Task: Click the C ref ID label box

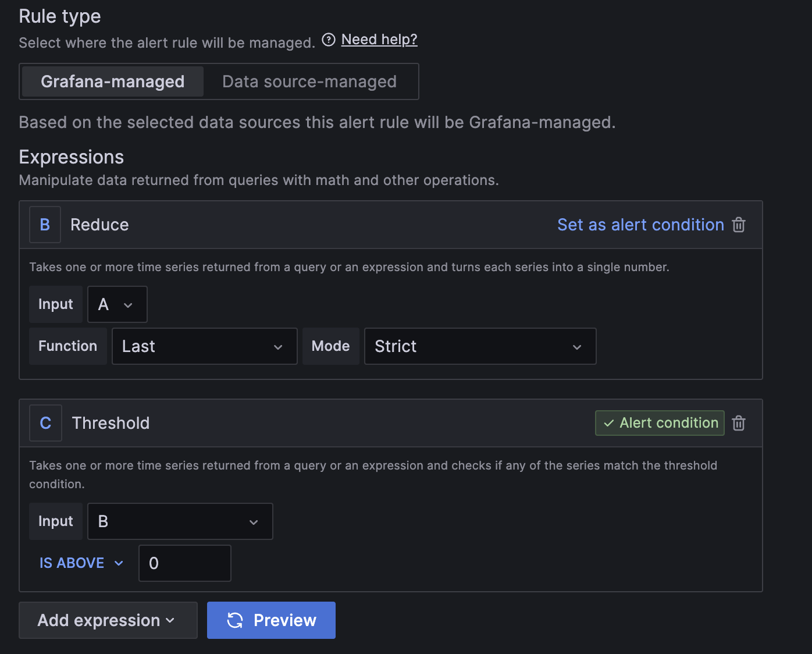Action: pos(45,423)
